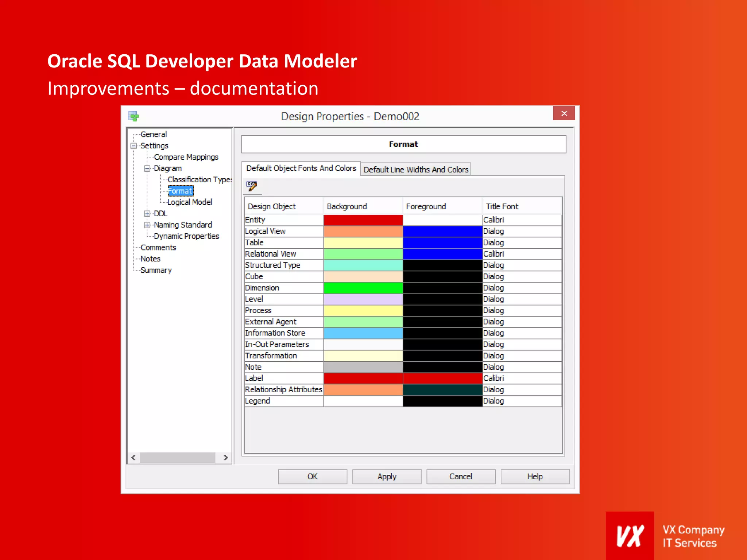The height and width of the screenshot is (560, 747).
Task: Click Label red foreground swatch
Action: [443, 378]
